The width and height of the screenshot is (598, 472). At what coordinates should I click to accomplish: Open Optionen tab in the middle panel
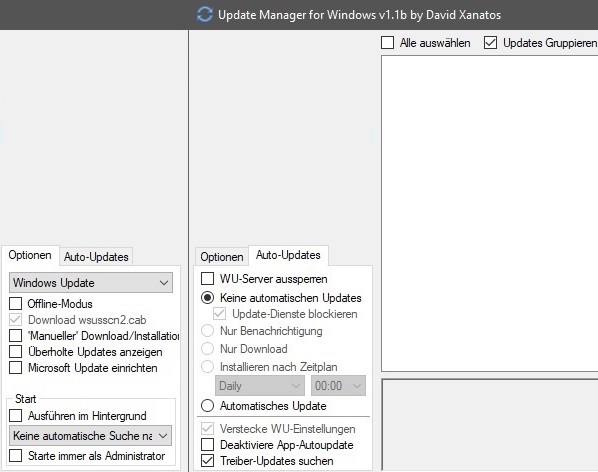pyautogui.click(x=222, y=257)
